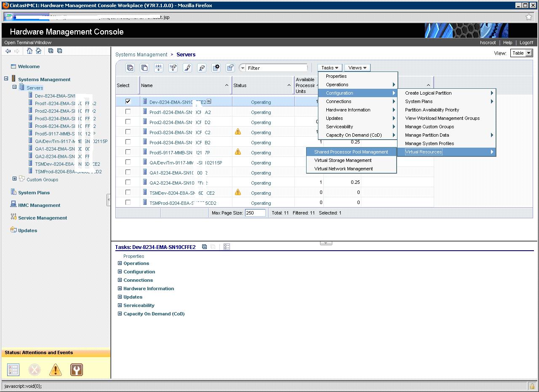
Task: Open the Views dropdown button
Action: (x=358, y=68)
